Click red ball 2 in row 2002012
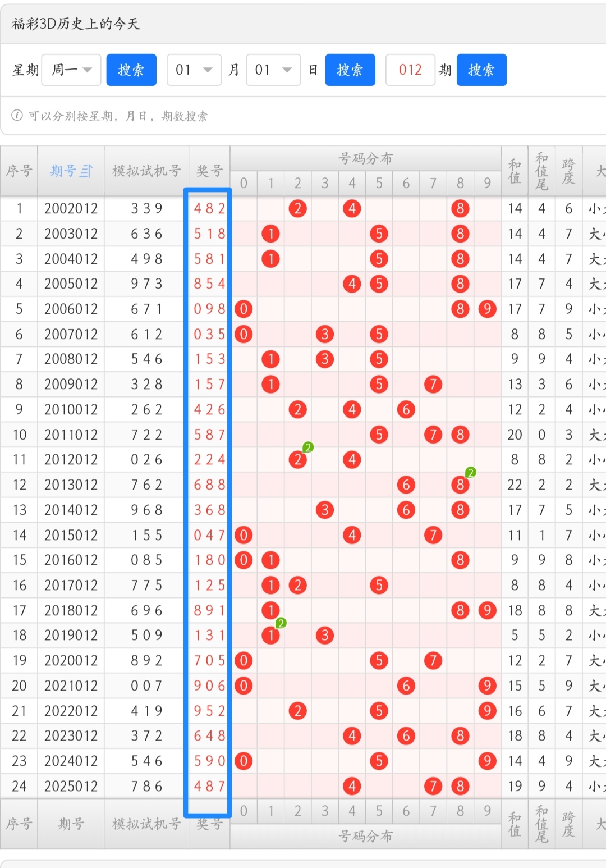 298,208
